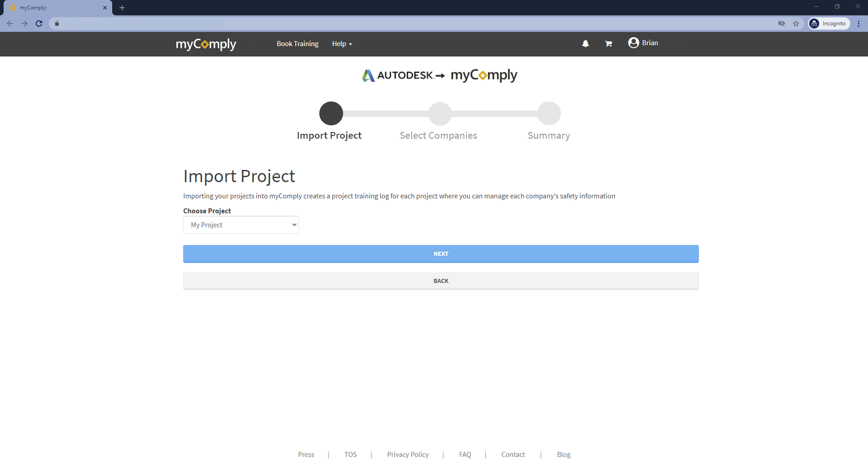Click the BACK button
This screenshot has width=868, height=470.
(441, 281)
